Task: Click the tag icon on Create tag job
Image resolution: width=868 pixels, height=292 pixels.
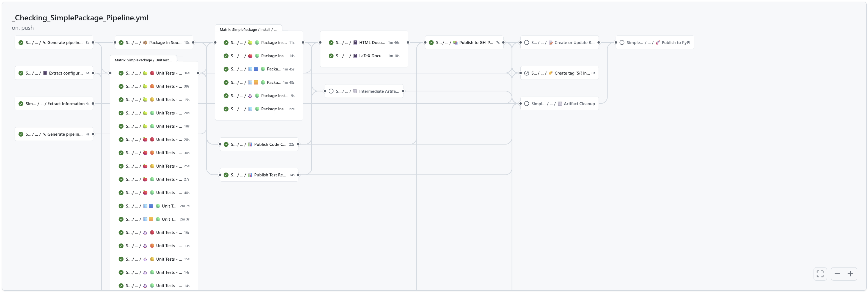Action: [550, 73]
